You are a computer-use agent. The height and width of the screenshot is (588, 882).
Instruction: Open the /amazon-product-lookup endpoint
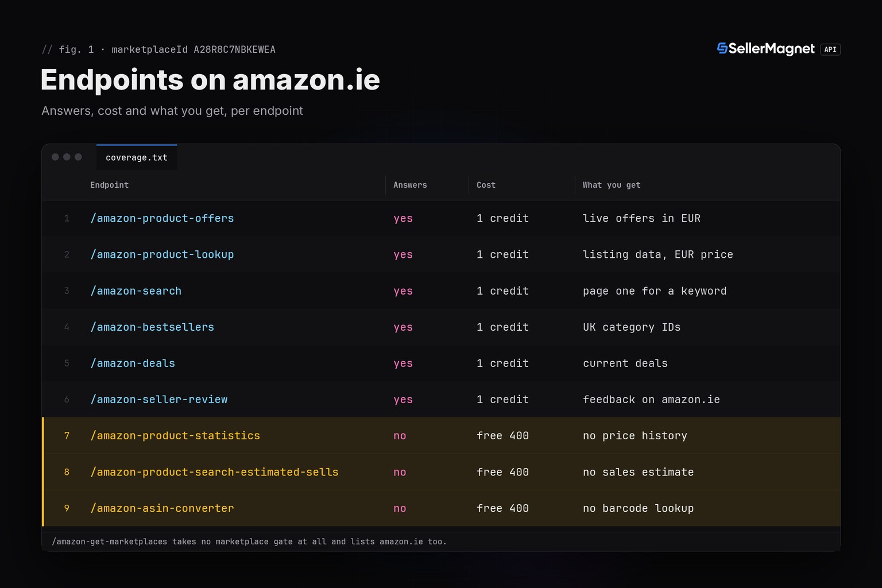[x=162, y=254]
